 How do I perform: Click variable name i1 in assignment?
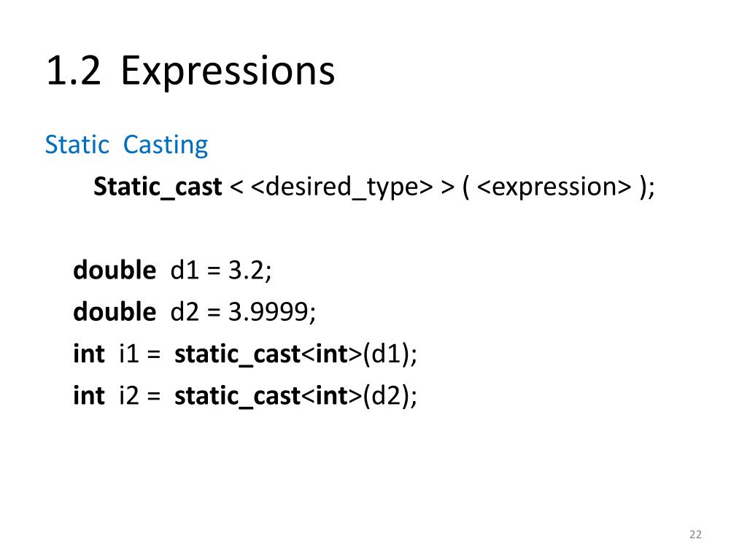128,354
